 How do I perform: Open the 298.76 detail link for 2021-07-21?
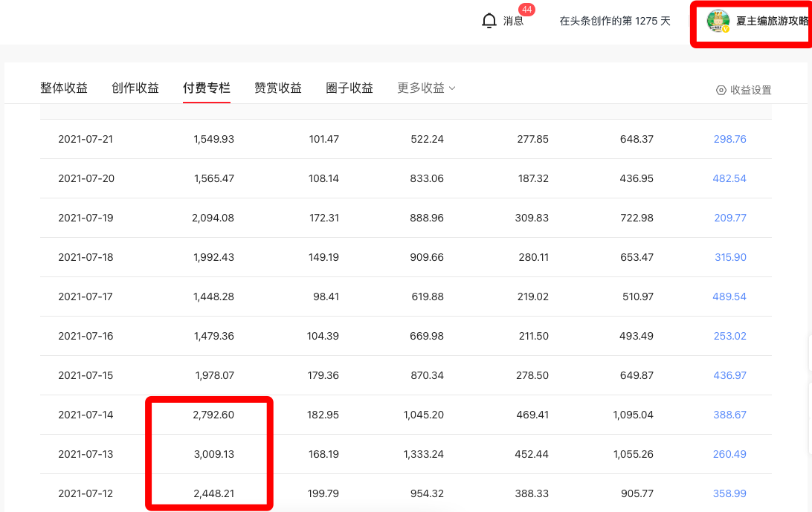(x=729, y=138)
